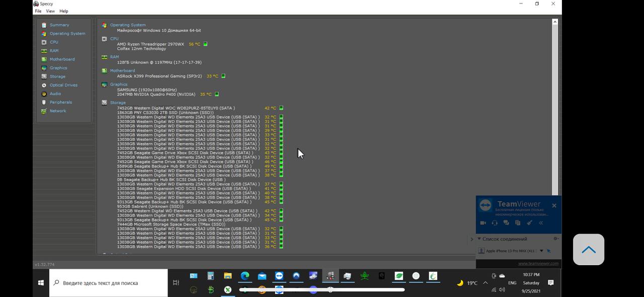The image size is (644, 297).
Task: Click the Motherboard heading in summary
Action: coord(122,70)
